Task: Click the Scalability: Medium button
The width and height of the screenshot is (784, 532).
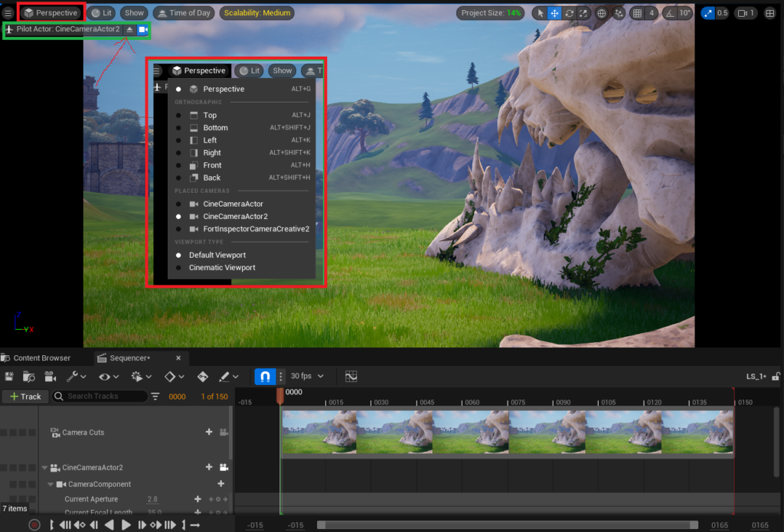Action: (257, 13)
